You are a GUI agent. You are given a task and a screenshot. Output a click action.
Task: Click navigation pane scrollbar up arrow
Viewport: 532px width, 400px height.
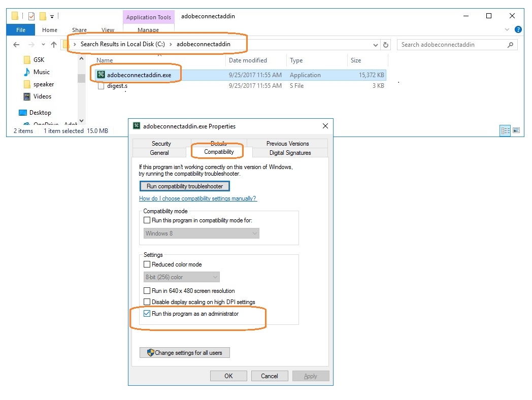coord(81,58)
